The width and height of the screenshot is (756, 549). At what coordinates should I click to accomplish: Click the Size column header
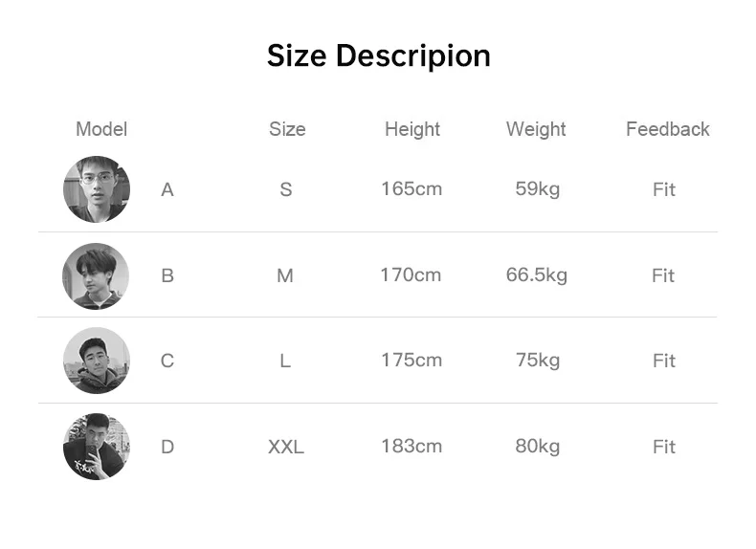tap(287, 129)
